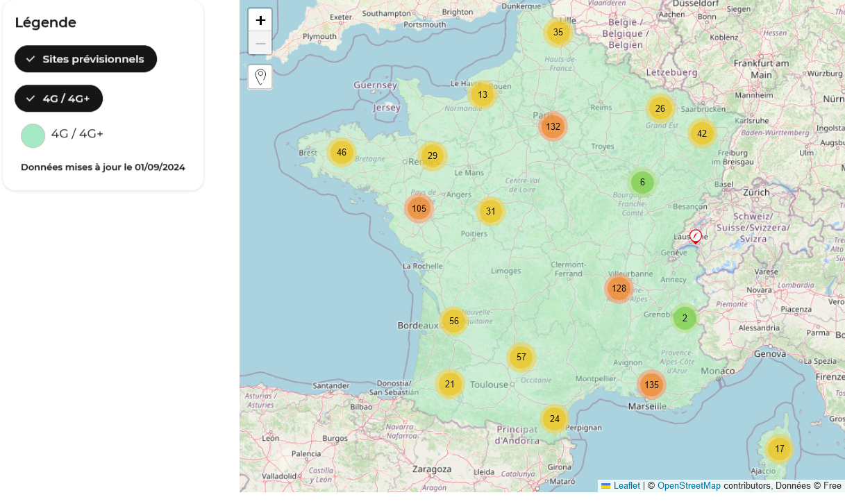The width and height of the screenshot is (845, 504).
Task: Open the 17-site cluster in Corsica
Action: point(778,448)
